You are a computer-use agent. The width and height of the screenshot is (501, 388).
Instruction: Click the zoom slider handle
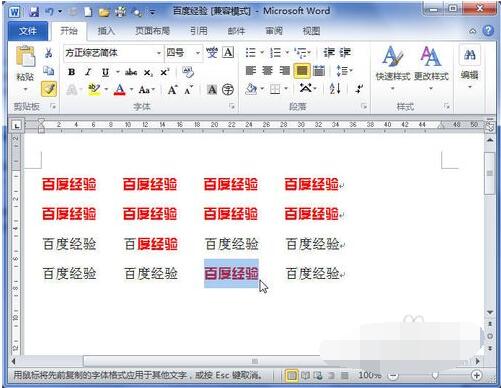[x=435, y=376]
